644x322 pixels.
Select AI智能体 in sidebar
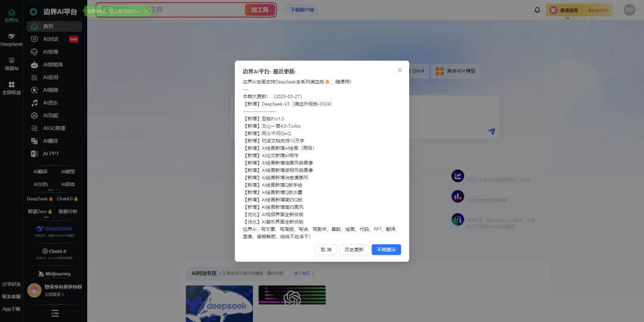coord(54,64)
